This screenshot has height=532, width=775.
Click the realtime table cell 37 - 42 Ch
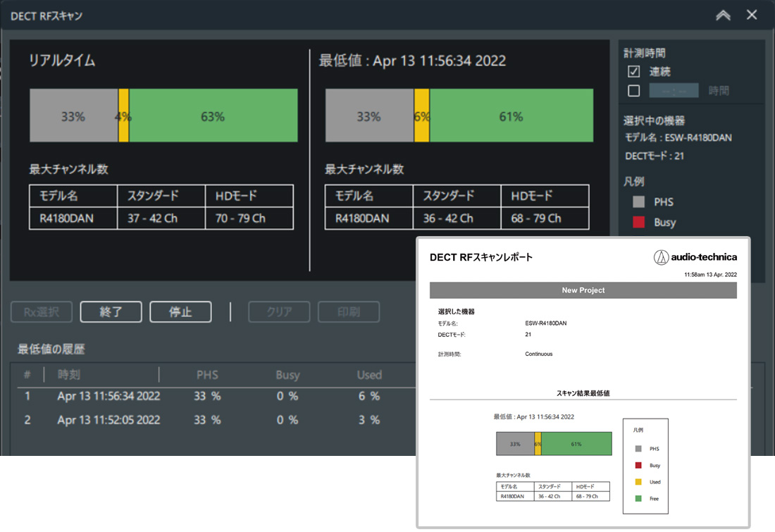(161, 218)
